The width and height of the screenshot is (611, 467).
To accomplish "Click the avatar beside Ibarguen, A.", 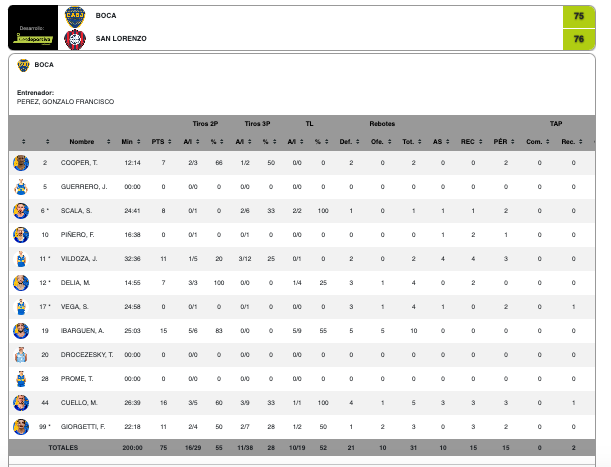I will tap(21, 331).
